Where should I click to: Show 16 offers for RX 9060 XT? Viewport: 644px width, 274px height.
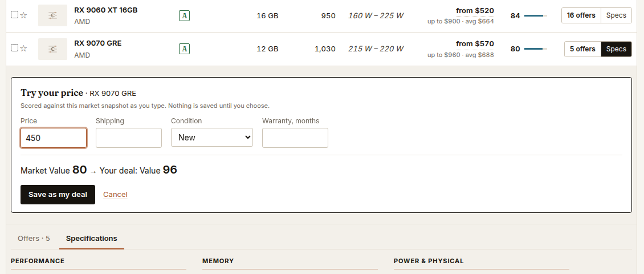tap(581, 15)
